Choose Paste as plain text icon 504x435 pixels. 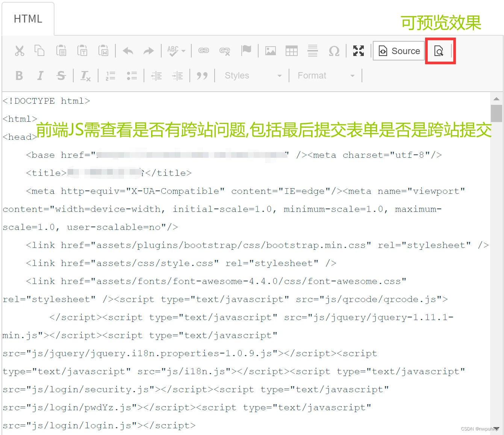click(82, 51)
